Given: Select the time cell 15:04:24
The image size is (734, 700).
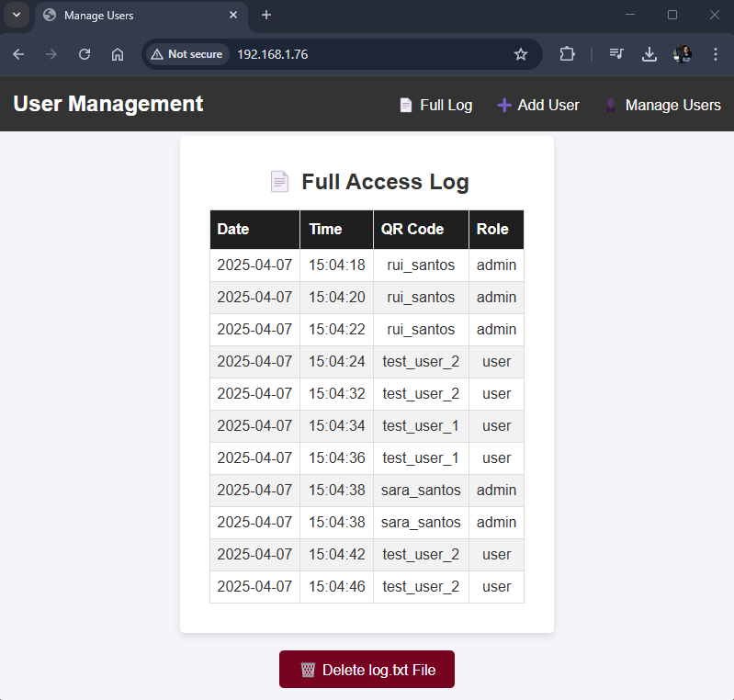Looking at the screenshot, I should pos(336,361).
